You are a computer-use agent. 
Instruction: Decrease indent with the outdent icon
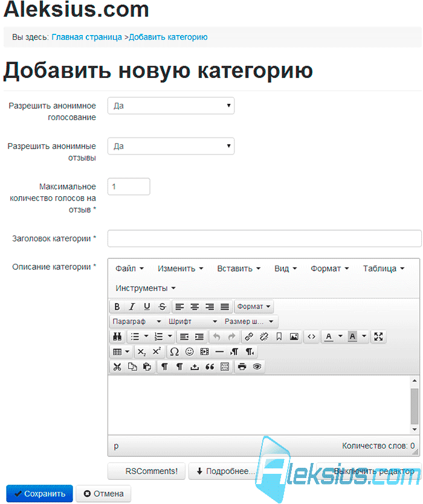pos(184,337)
